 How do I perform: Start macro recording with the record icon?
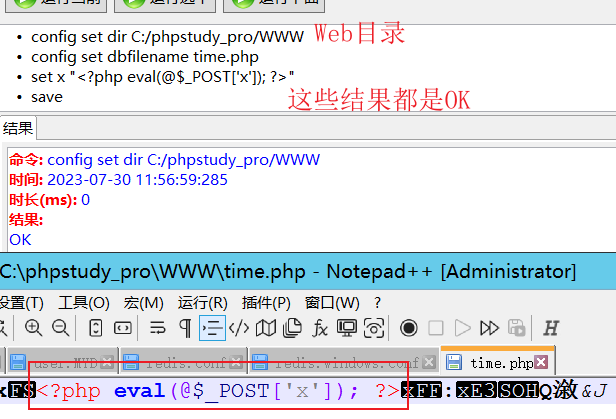point(409,328)
